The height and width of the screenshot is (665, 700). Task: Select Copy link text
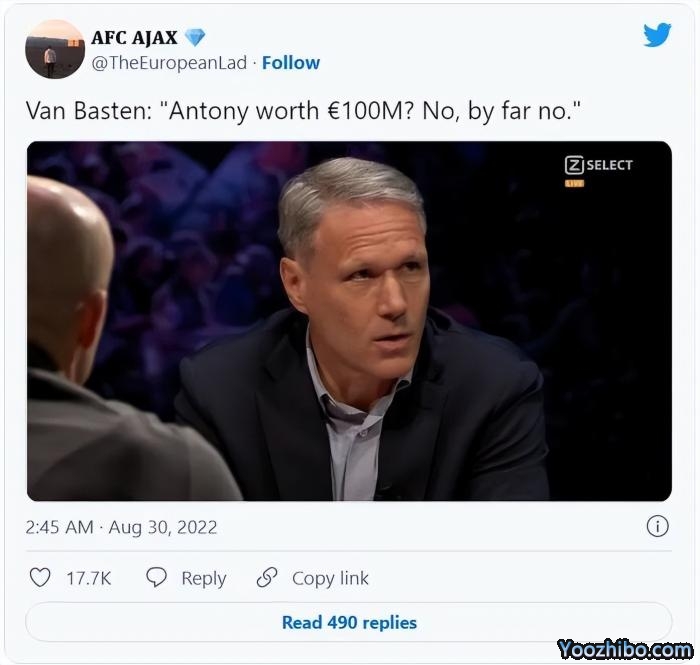[330, 578]
